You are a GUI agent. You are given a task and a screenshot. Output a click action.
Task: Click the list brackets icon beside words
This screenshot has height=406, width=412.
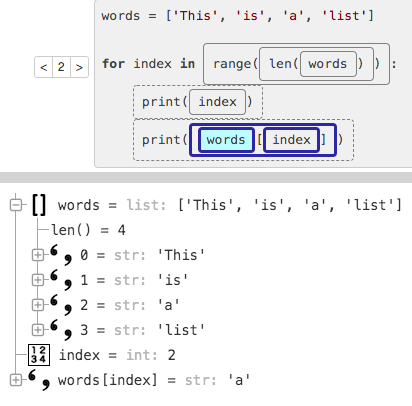(x=39, y=205)
